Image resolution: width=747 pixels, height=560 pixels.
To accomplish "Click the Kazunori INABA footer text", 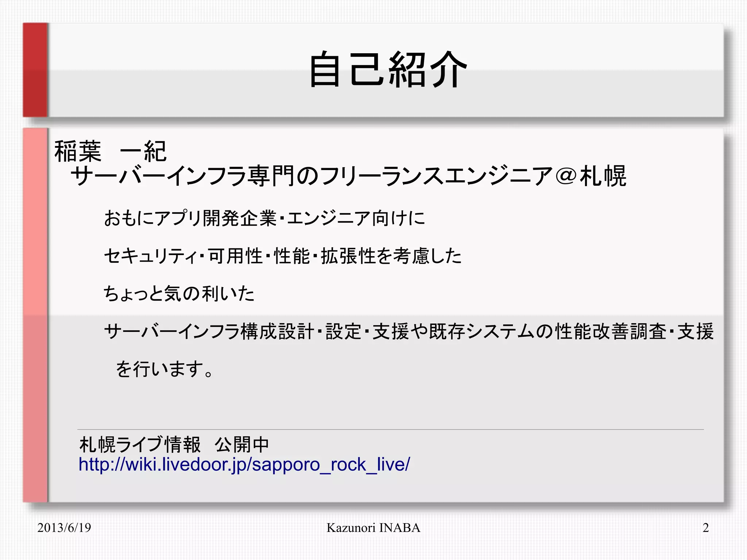I will click(373, 528).
